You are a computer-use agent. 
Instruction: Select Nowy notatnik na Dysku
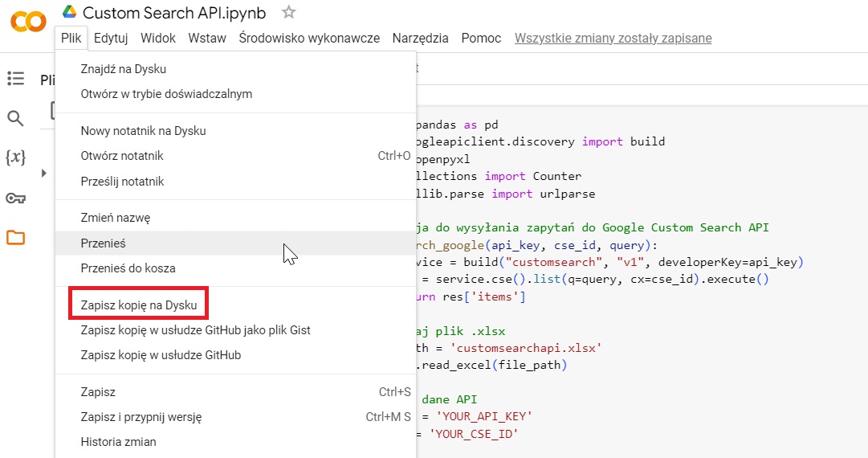coord(236,131)
